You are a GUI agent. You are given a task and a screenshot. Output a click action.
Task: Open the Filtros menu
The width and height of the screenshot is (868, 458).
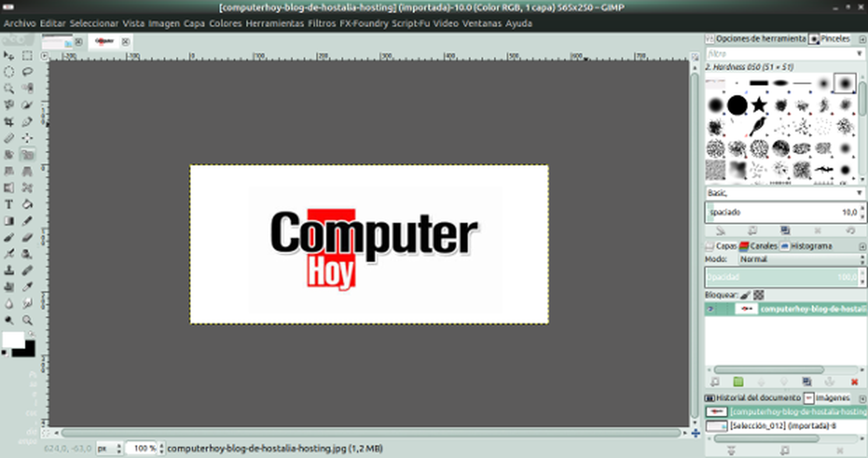tap(321, 23)
